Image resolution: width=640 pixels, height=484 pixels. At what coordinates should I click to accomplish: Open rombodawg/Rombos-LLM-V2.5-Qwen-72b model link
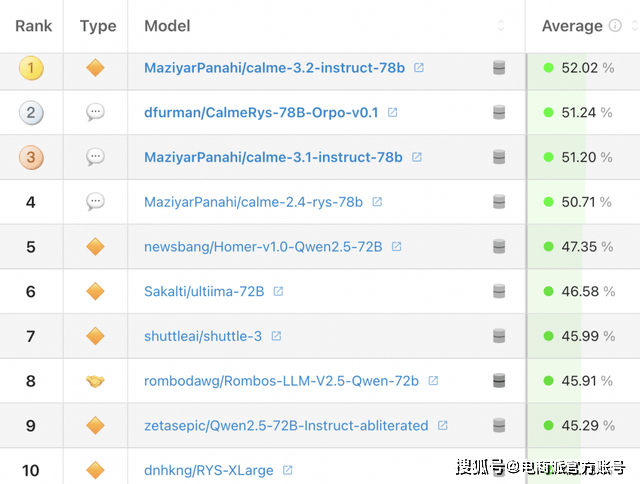click(x=281, y=381)
